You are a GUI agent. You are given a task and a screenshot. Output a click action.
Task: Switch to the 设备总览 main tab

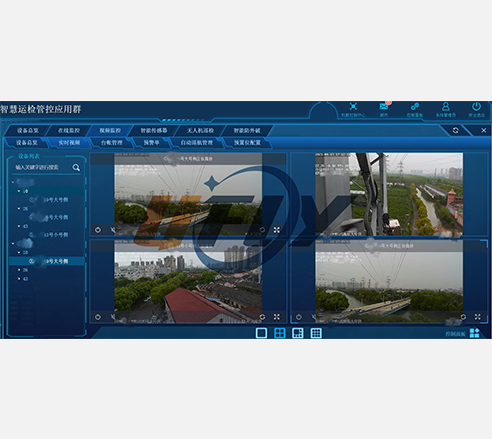pos(28,130)
